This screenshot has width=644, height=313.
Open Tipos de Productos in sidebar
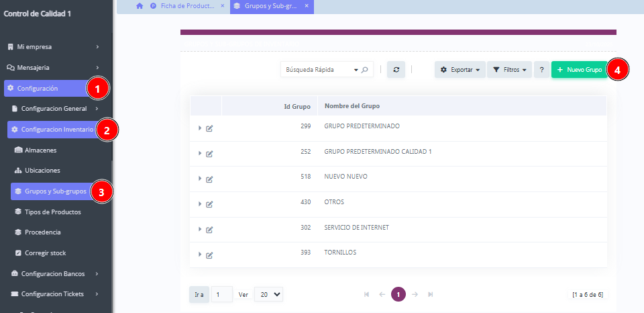(x=52, y=212)
